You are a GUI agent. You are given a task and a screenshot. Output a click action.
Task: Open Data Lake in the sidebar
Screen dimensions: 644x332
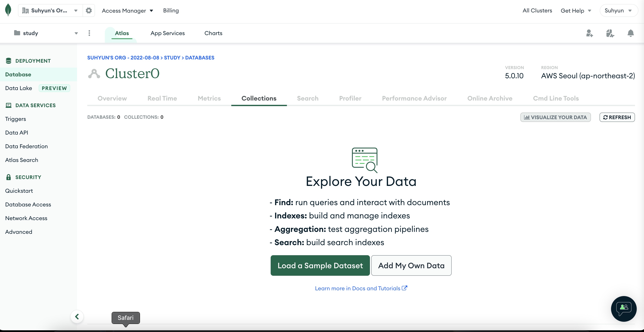(x=18, y=88)
